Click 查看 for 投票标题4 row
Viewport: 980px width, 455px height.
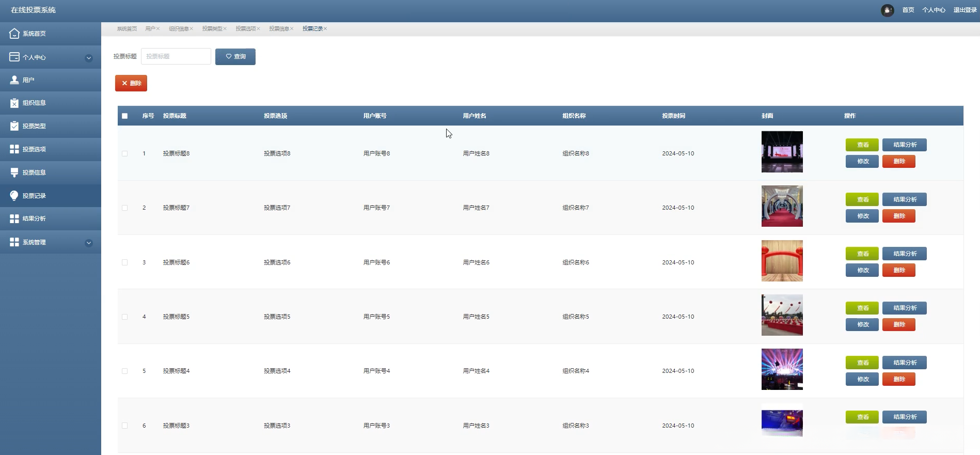[x=862, y=363]
